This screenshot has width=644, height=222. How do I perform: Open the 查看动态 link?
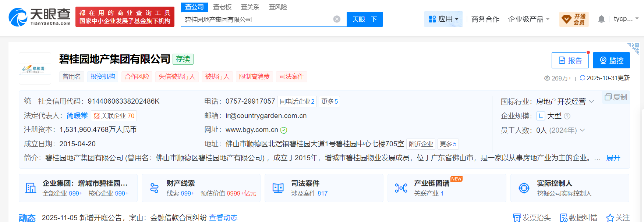(x=223, y=218)
